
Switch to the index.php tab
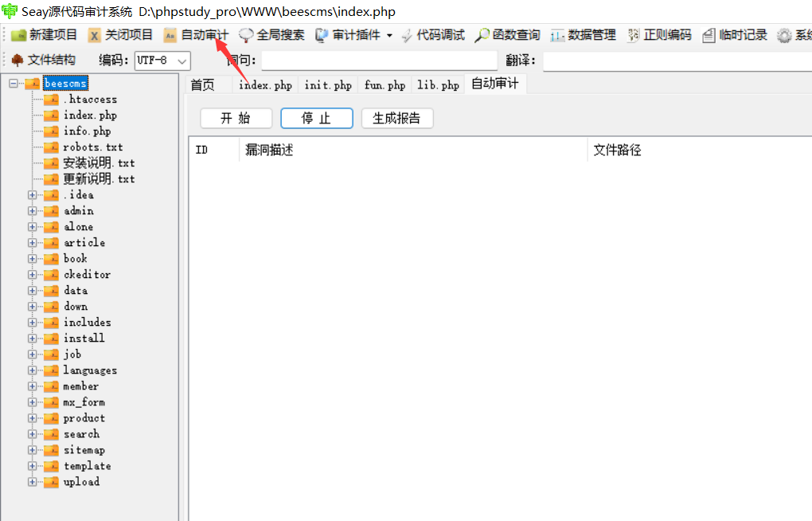(x=264, y=84)
